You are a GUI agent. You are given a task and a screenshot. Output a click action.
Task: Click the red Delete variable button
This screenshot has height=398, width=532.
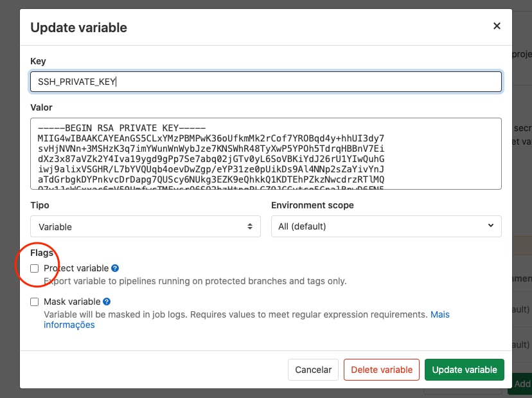coord(382,370)
